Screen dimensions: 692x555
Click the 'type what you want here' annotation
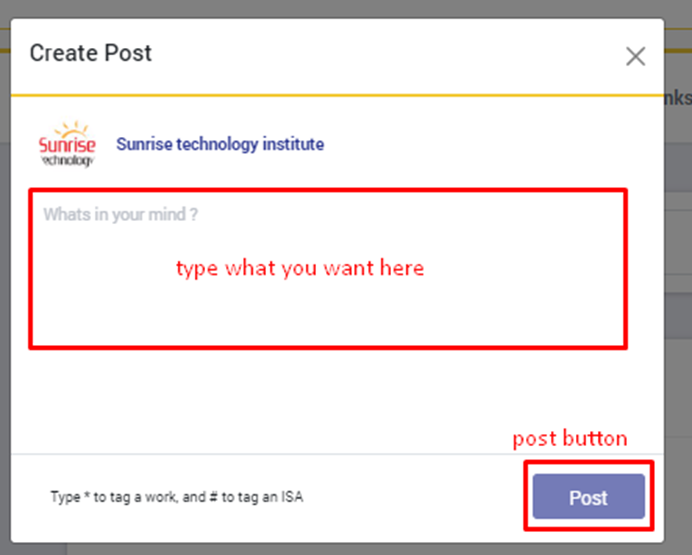(300, 268)
